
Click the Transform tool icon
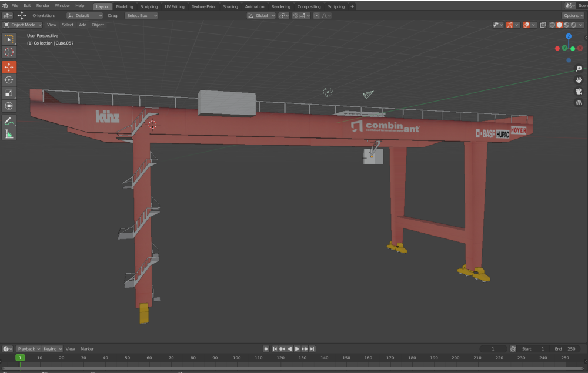[9, 106]
